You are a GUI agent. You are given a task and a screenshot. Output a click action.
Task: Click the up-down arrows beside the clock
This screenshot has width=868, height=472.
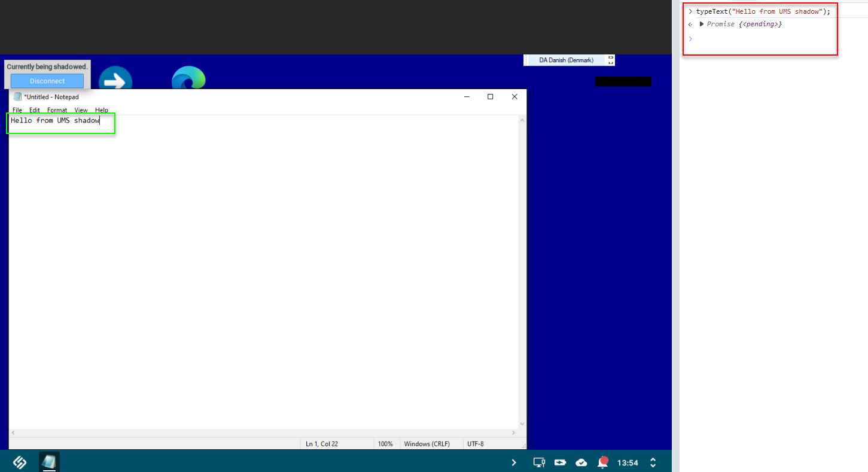point(653,462)
